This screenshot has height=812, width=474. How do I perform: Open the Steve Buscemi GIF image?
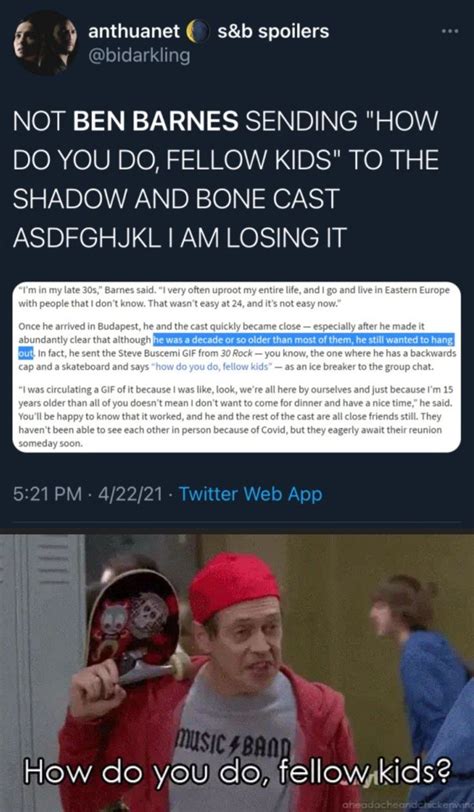click(x=237, y=673)
